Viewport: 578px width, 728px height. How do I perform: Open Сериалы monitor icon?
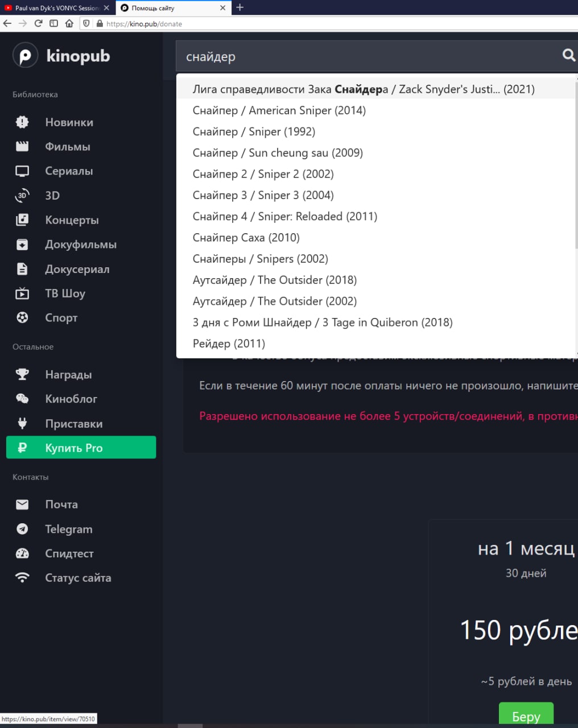[22, 171]
